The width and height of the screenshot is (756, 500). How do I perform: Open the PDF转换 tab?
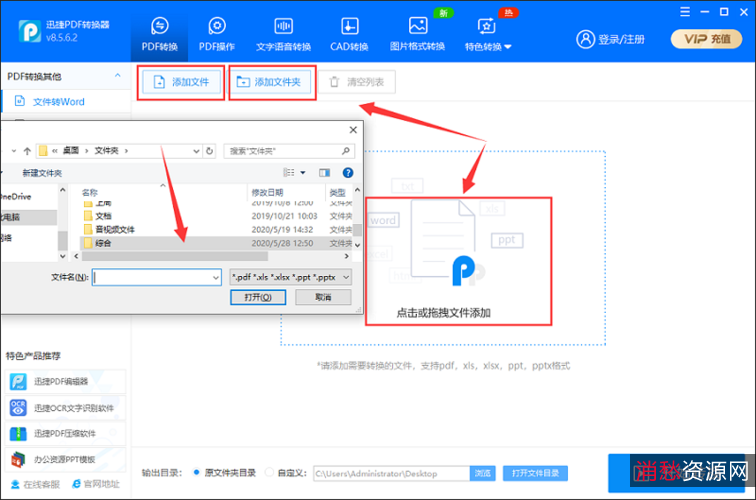160,34
